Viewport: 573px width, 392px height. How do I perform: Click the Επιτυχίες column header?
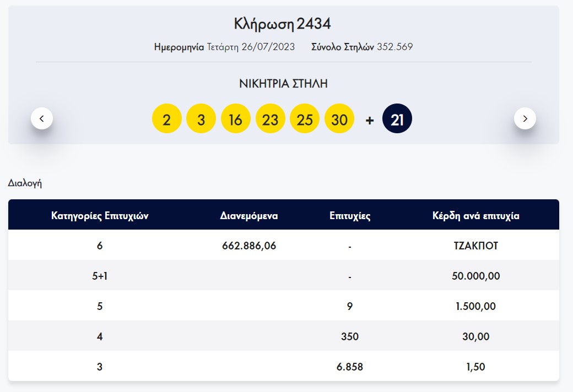coord(350,216)
